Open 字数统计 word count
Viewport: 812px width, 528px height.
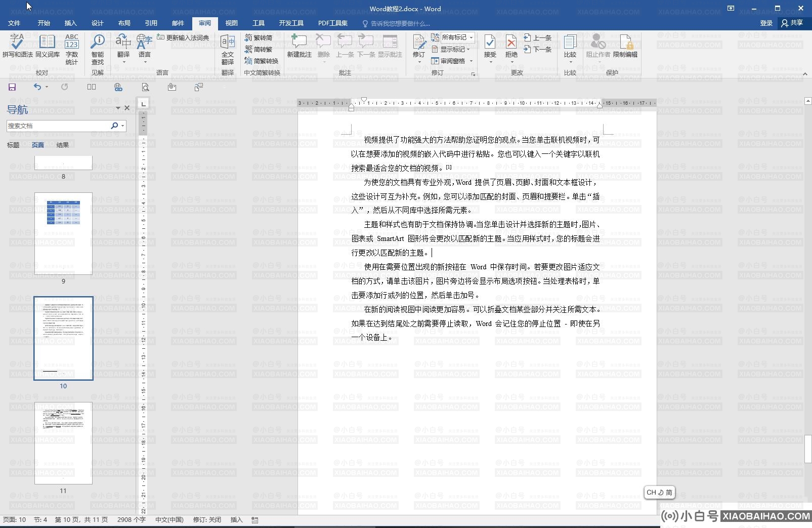point(72,49)
